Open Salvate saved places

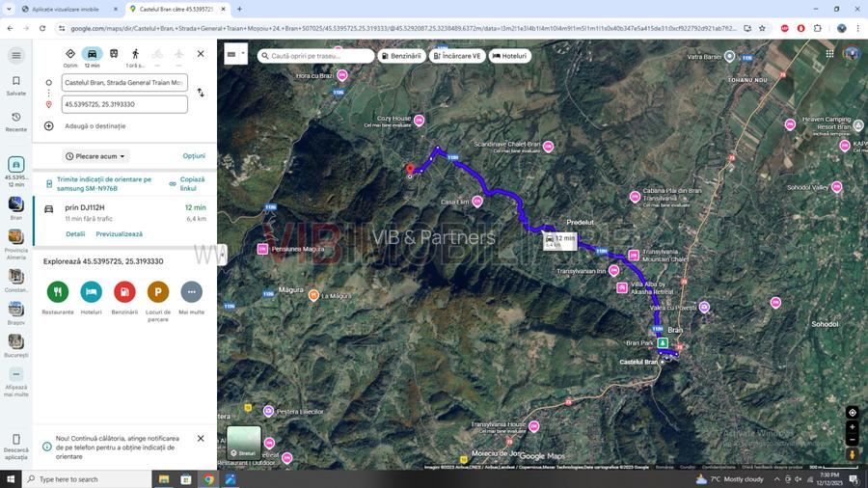click(x=16, y=86)
